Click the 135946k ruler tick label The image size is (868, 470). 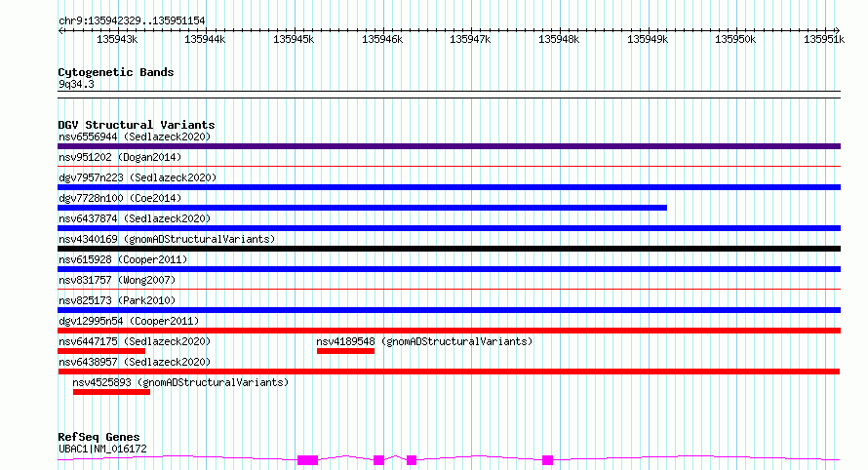pyautogui.click(x=382, y=39)
